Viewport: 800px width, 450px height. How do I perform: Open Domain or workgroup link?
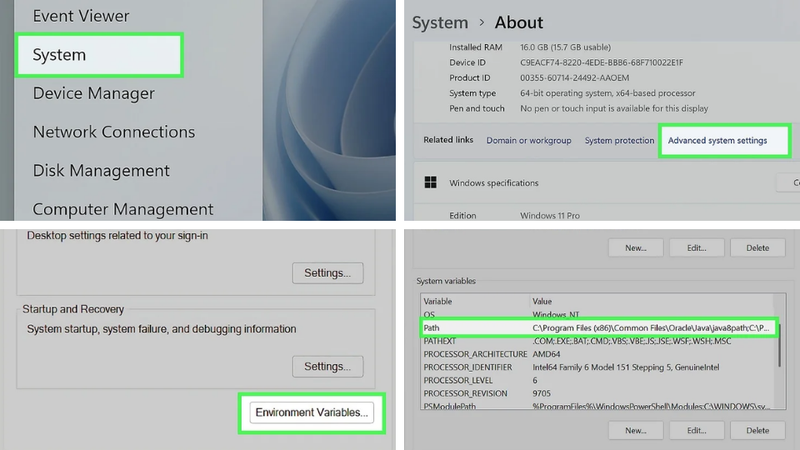(x=529, y=140)
